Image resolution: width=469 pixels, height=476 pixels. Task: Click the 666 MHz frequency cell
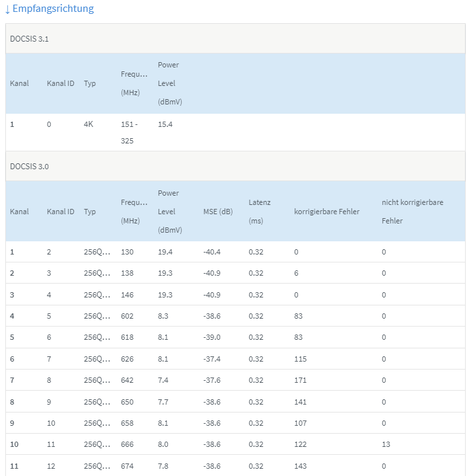click(x=127, y=445)
